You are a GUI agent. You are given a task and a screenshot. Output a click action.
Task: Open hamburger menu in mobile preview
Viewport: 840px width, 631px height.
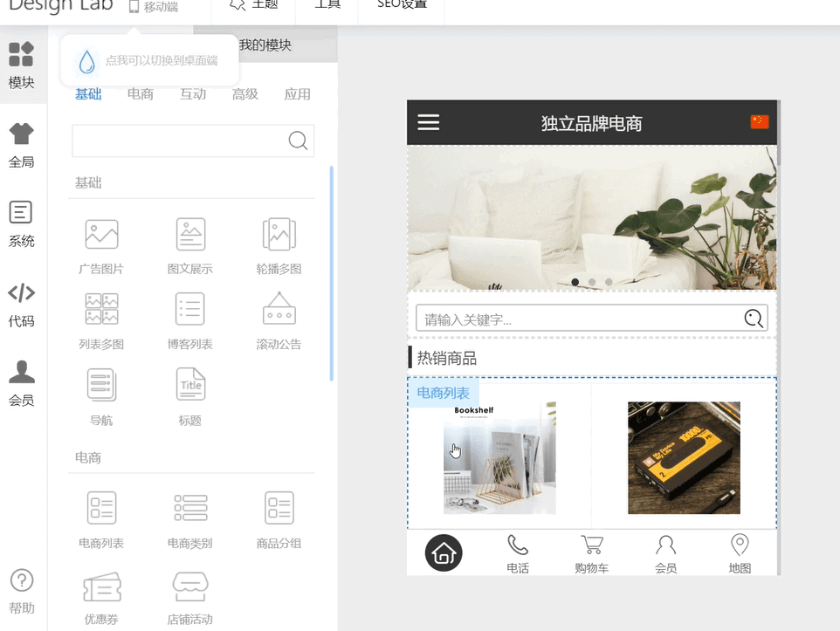click(x=428, y=122)
